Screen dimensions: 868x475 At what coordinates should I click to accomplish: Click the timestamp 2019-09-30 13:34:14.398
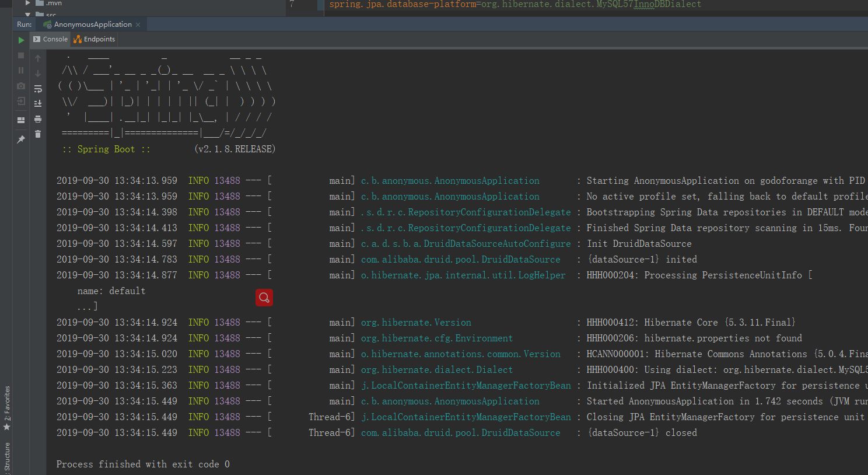[117, 212]
